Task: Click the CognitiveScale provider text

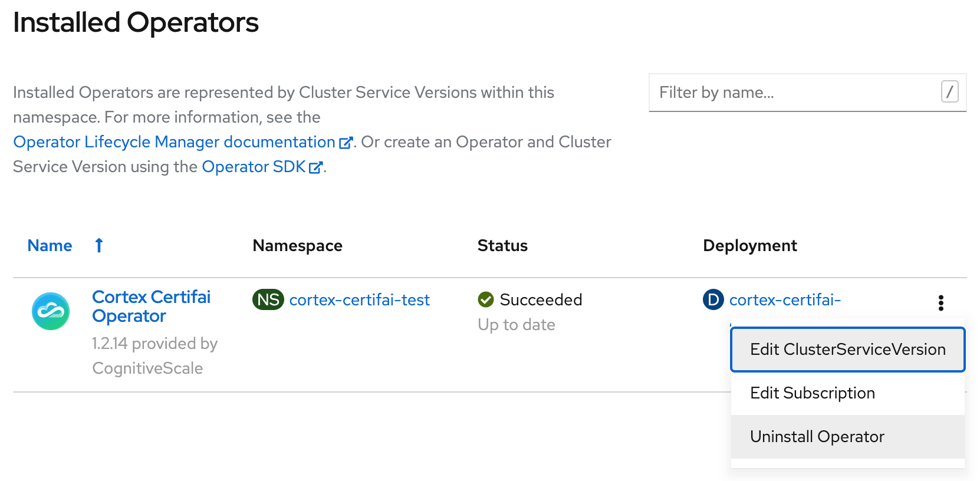Action: click(148, 368)
